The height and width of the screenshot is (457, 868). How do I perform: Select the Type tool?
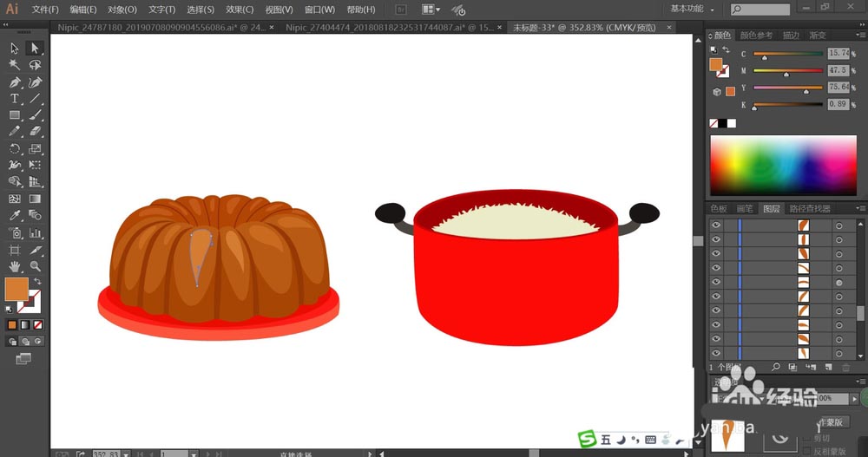(15, 99)
